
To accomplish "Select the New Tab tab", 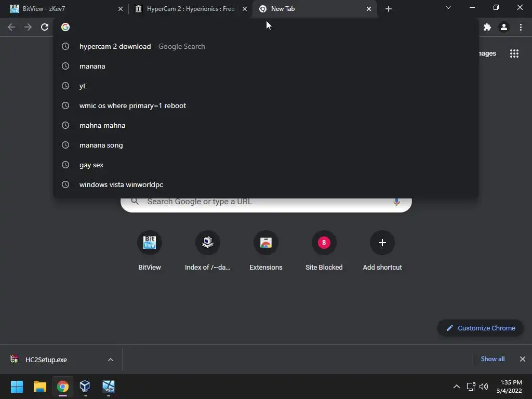I will 315,9.
